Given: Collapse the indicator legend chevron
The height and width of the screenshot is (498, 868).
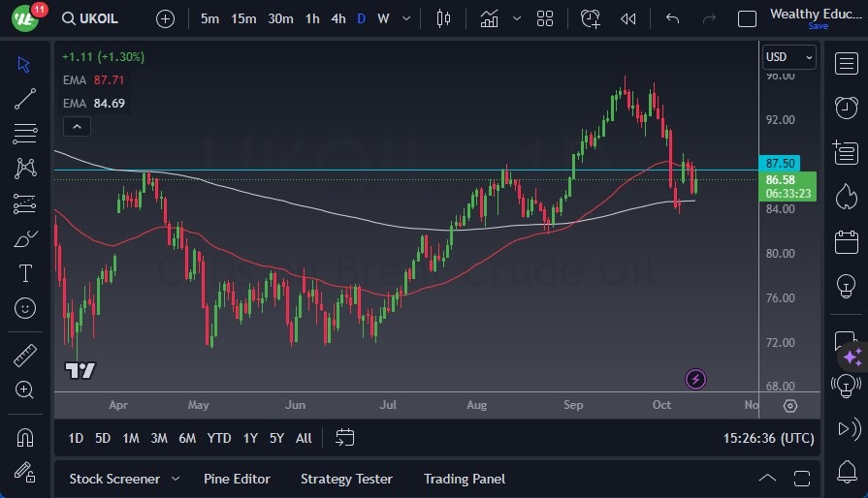Looking at the screenshot, I should pos(76,126).
